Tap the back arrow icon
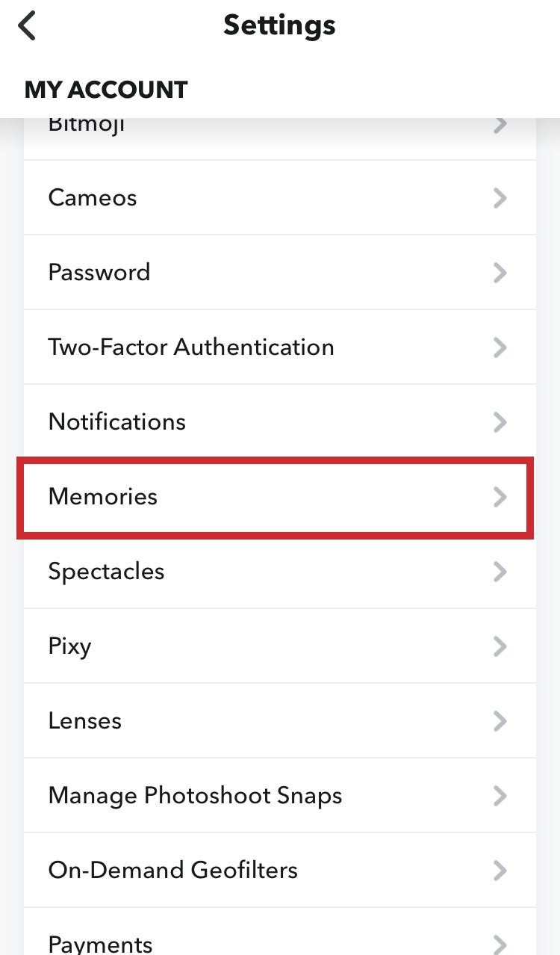The image size is (560, 955). tap(28, 25)
